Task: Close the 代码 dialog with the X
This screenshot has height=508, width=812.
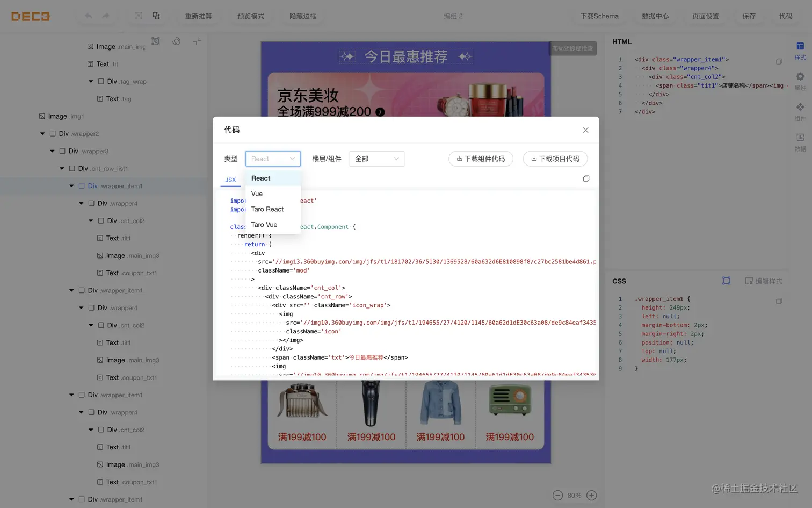Action: point(586,130)
